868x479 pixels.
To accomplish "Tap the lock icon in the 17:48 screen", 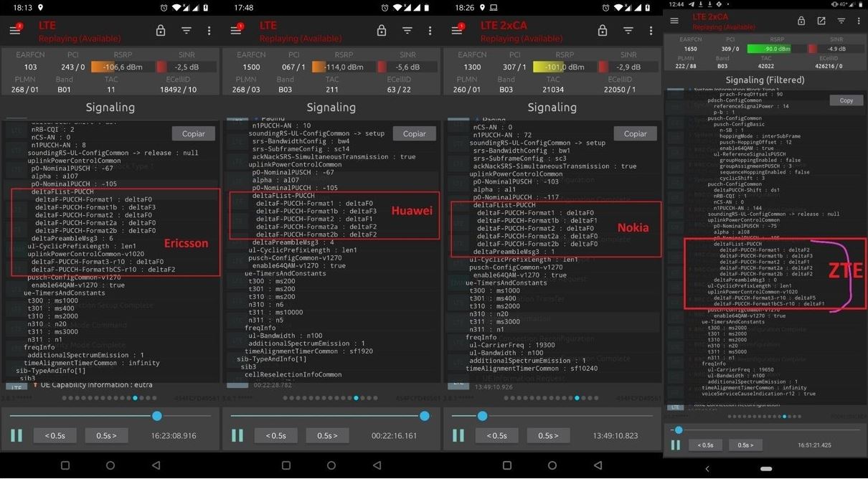I will [382, 31].
